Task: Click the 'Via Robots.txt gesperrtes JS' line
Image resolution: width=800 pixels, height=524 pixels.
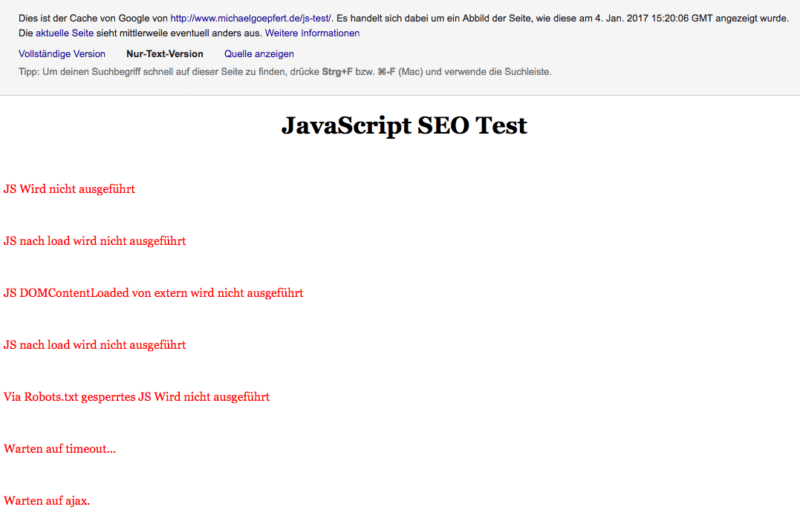Action: pyautogui.click(x=137, y=397)
